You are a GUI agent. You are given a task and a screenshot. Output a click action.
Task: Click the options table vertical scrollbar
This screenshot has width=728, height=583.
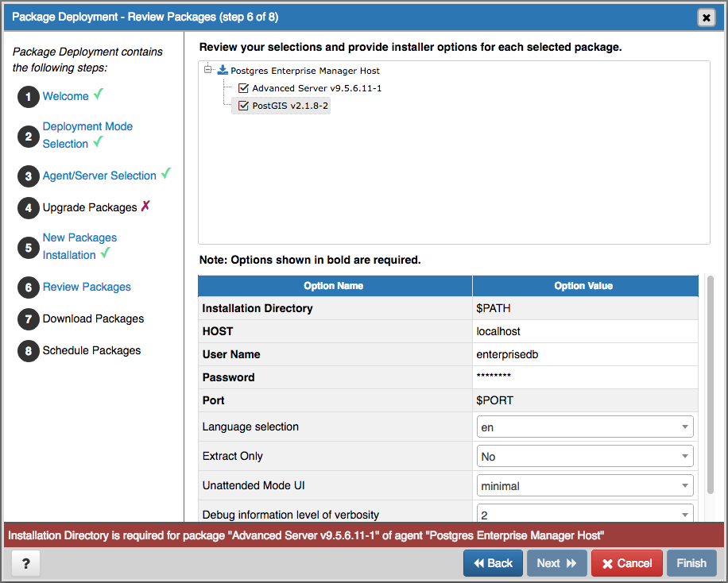tap(710, 384)
